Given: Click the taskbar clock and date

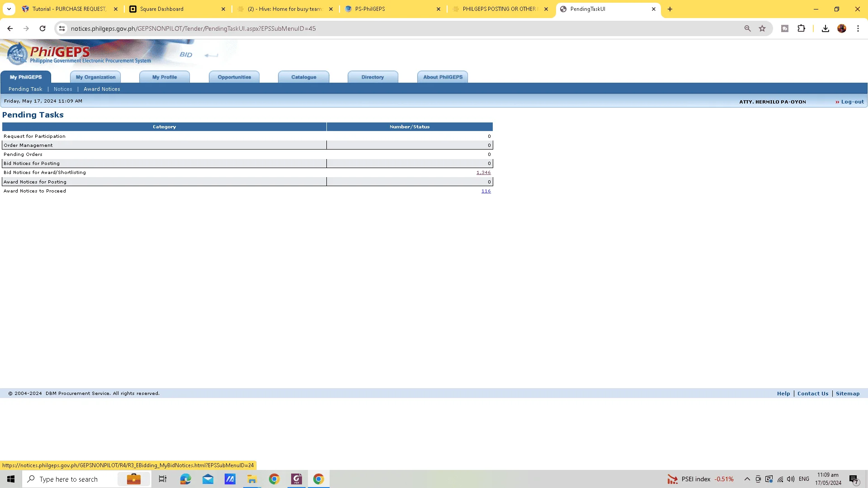Looking at the screenshot, I should click(x=828, y=479).
